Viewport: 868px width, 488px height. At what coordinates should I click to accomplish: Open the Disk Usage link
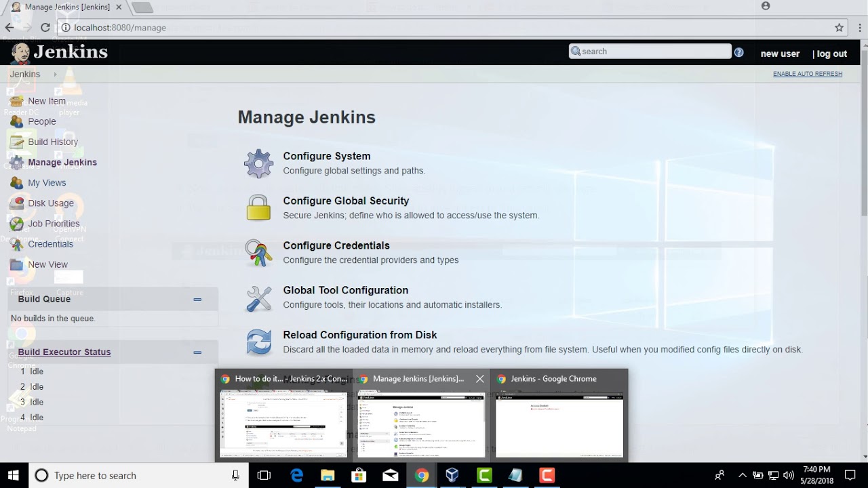pyautogui.click(x=51, y=203)
